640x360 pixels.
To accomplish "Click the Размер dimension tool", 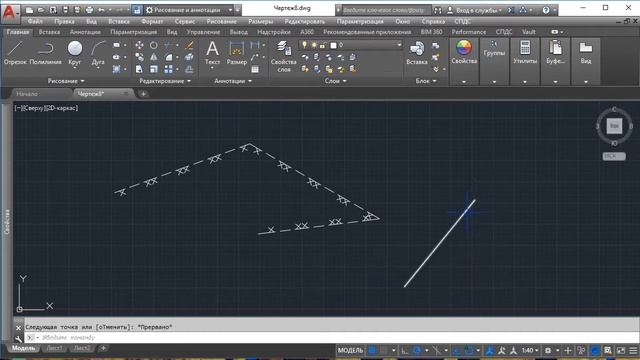I will point(237,53).
